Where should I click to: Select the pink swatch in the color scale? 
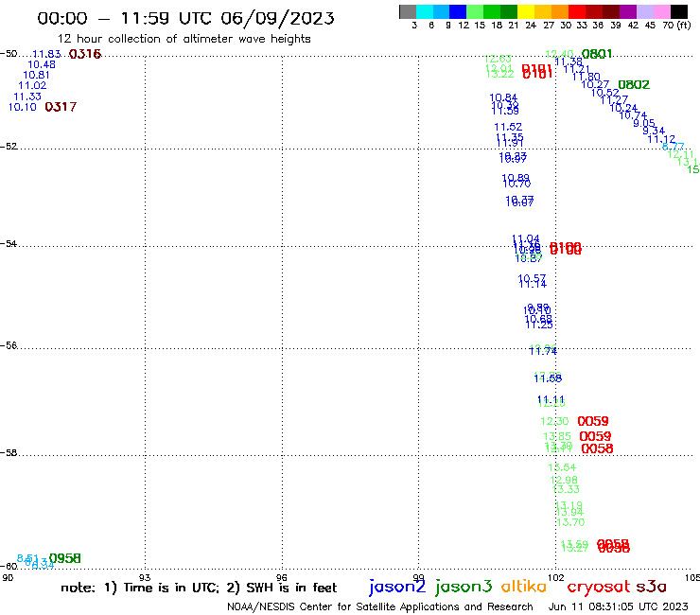coord(662,11)
